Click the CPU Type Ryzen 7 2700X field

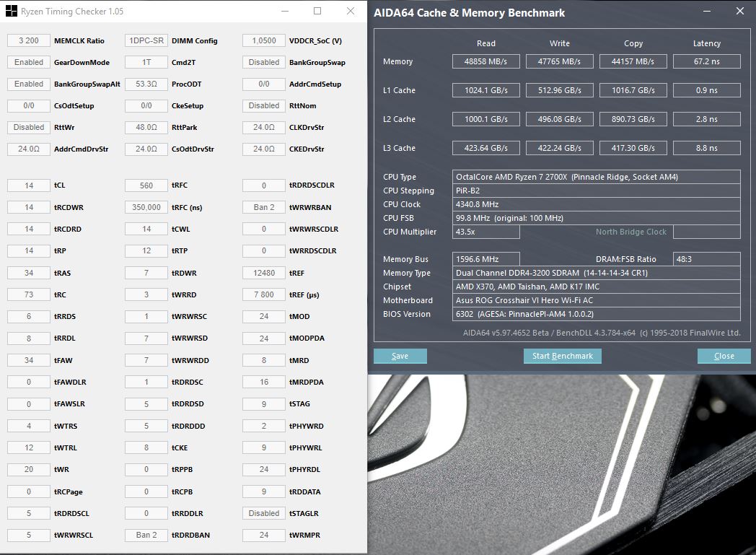[597, 177]
